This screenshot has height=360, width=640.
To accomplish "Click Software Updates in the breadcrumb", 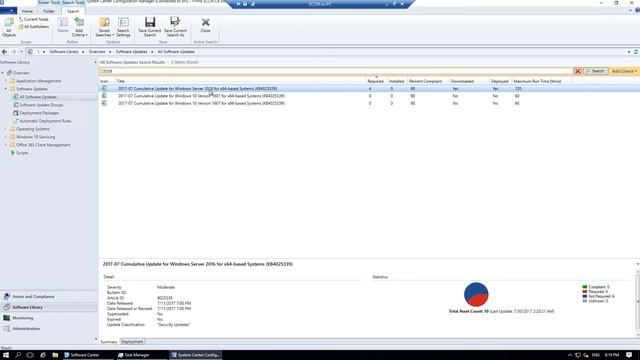I will point(131,52).
